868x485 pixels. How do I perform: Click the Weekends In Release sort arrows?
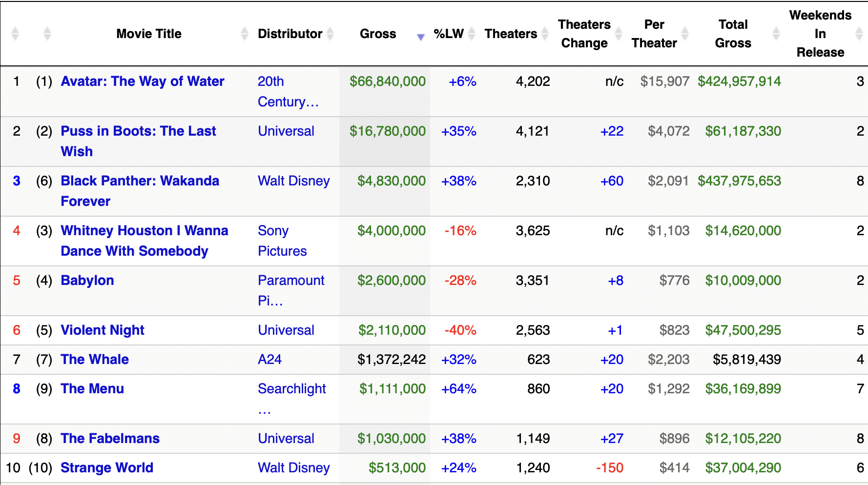(860, 34)
